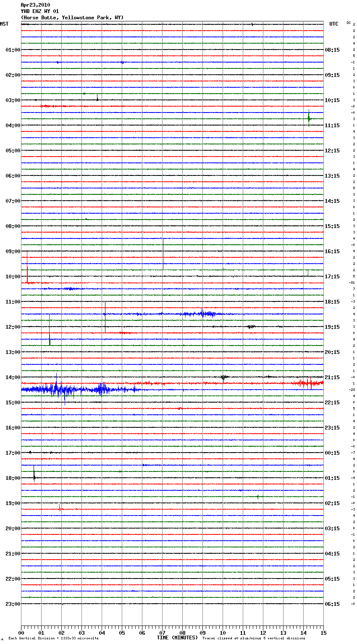The image size is (357, 644).
Task: Select the 14:00 MST time label
Action: (x=13, y=377)
